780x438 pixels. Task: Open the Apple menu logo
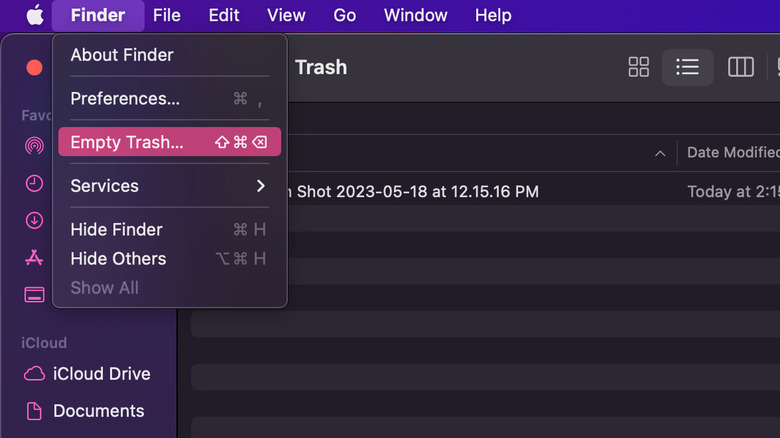pyautogui.click(x=35, y=15)
